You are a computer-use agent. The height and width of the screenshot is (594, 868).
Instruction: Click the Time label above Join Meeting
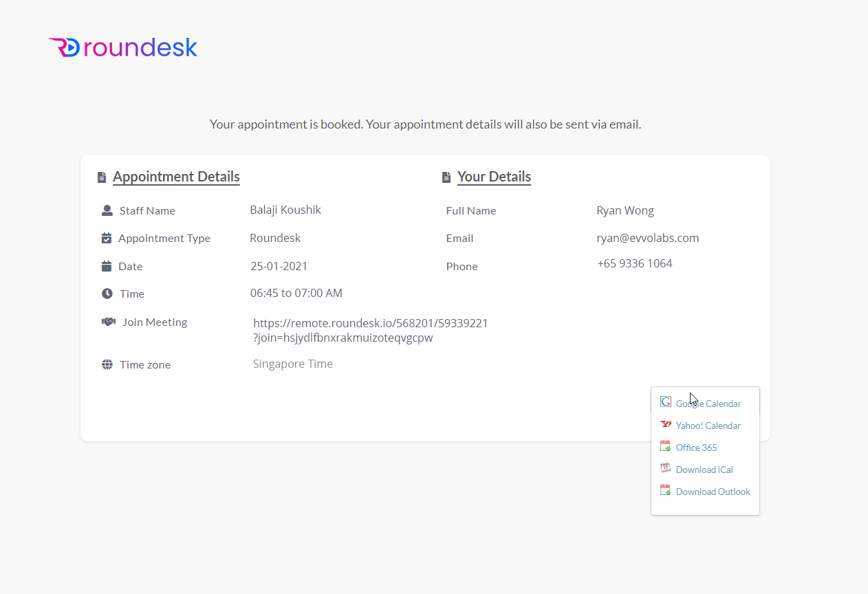132,294
